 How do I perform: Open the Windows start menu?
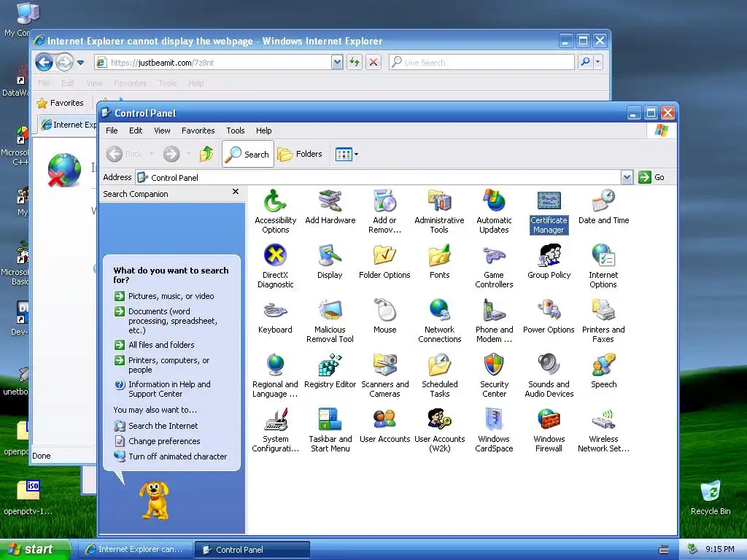(x=34, y=549)
